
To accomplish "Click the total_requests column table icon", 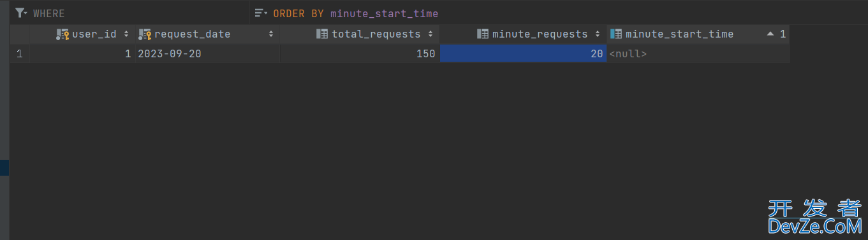I will pos(322,34).
